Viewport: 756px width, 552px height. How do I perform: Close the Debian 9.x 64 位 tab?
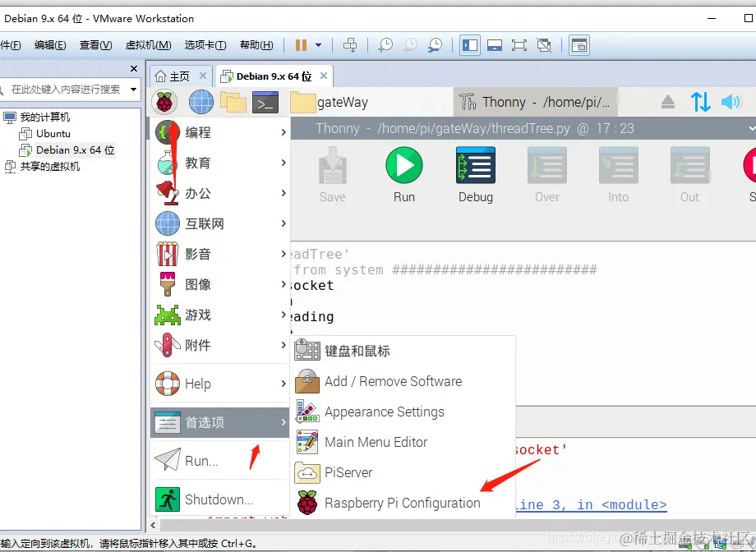324,76
